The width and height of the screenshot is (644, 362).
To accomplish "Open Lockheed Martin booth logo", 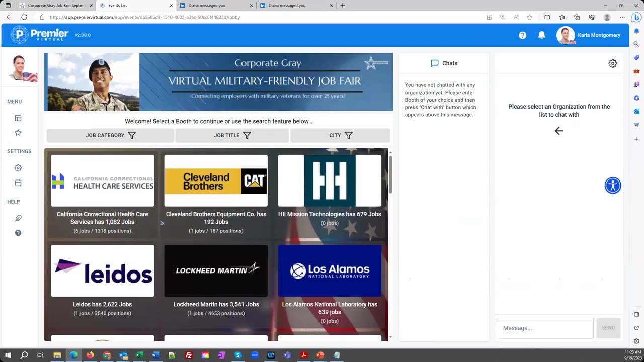I will 216,271.
